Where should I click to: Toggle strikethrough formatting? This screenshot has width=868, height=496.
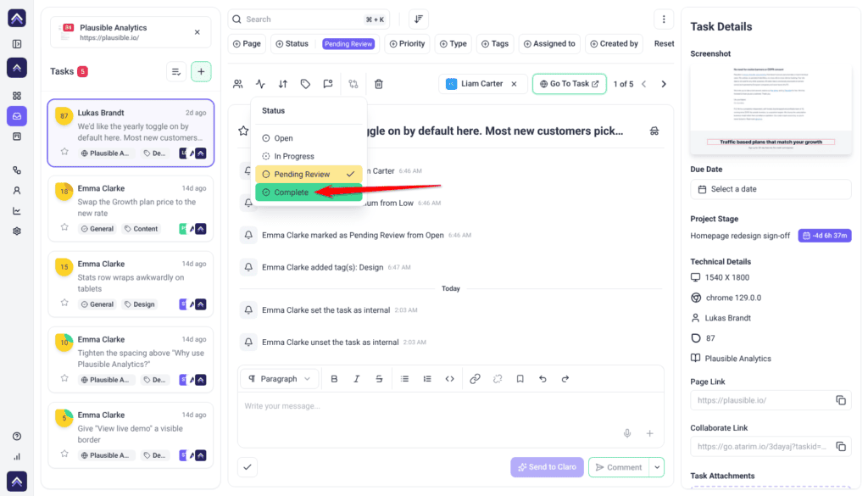coord(379,379)
